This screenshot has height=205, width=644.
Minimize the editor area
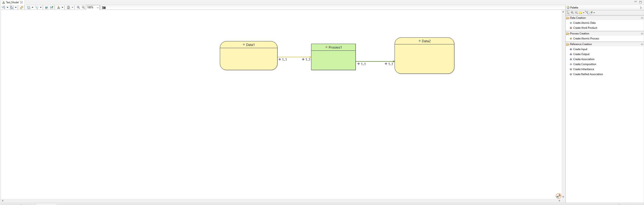point(636,2)
